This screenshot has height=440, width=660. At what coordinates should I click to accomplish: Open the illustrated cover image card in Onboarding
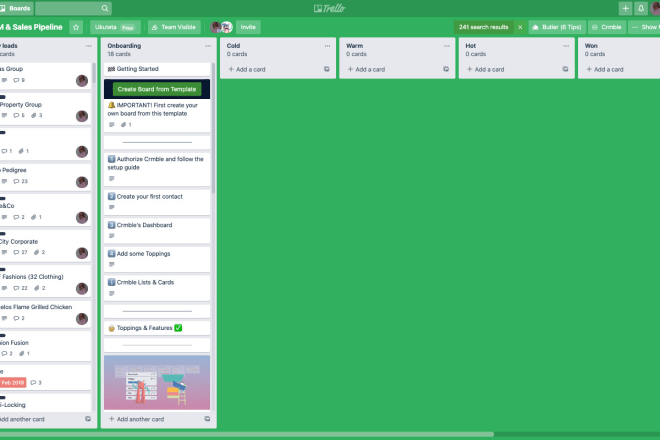157,382
